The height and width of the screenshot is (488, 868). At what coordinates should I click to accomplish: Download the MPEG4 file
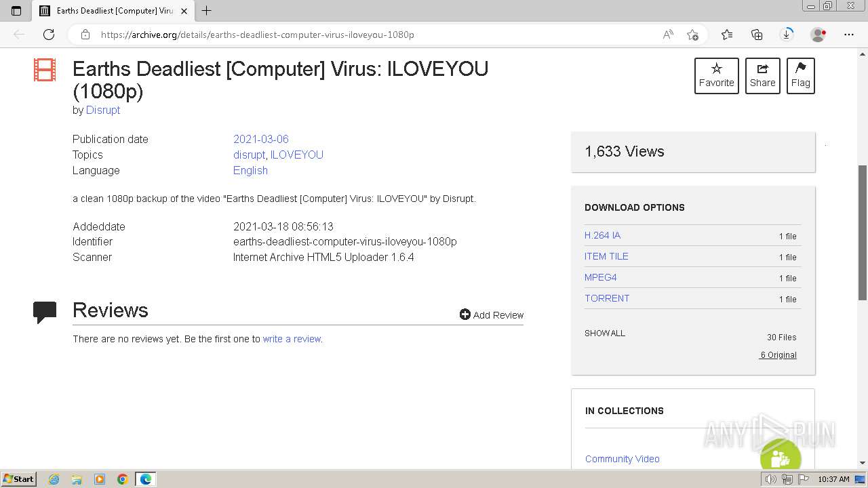pos(601,277)
